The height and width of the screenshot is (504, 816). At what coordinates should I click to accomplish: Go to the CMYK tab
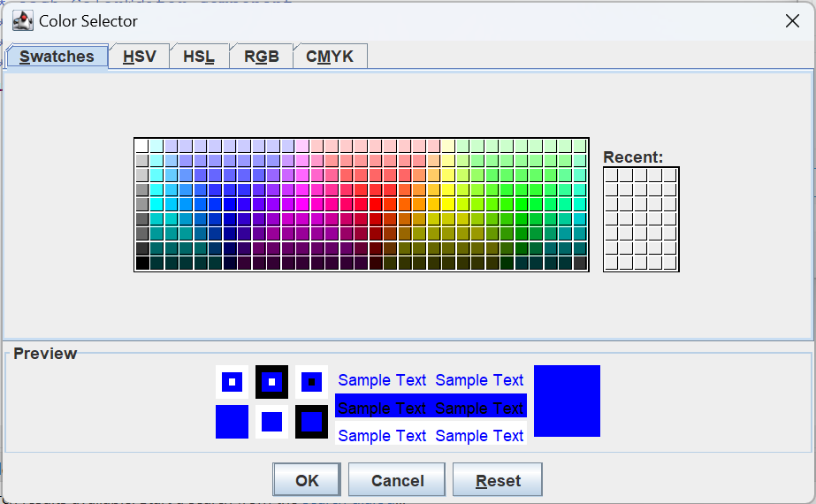[x=329, y=57]
